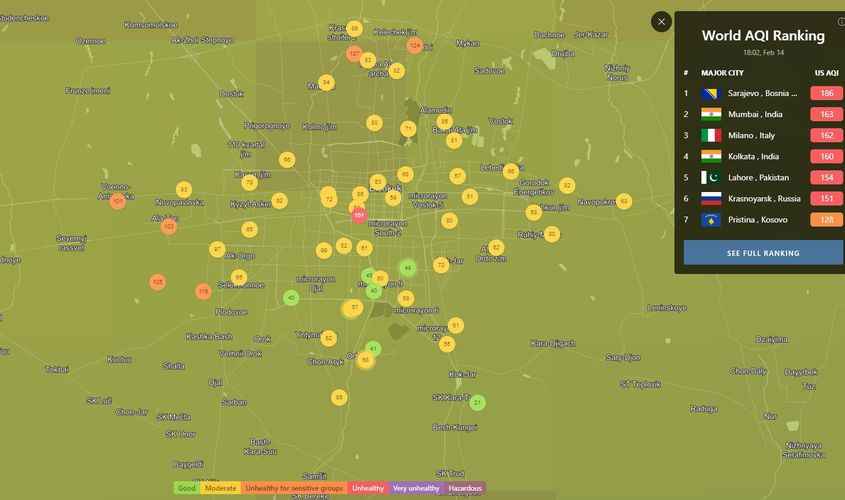Screen dimensions: 845x500
Task: Click the Pristina, Kosovo flag icon
Action: click(x=711, y=219)
